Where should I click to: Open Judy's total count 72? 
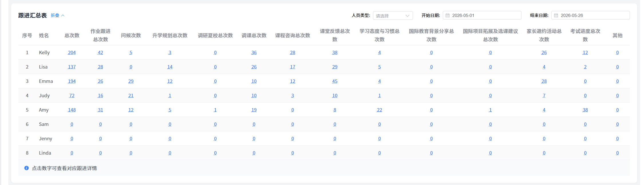point(72,96)
